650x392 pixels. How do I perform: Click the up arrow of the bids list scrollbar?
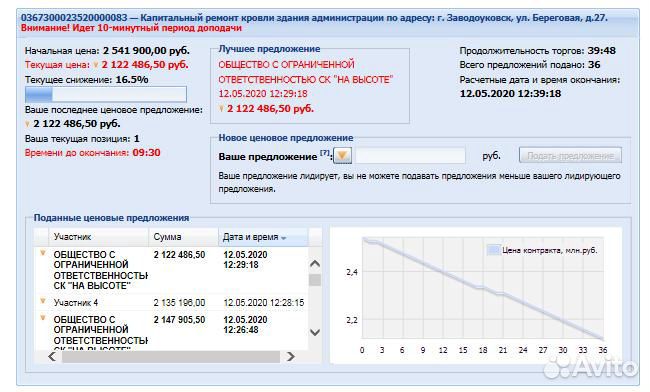coord(315,264)
